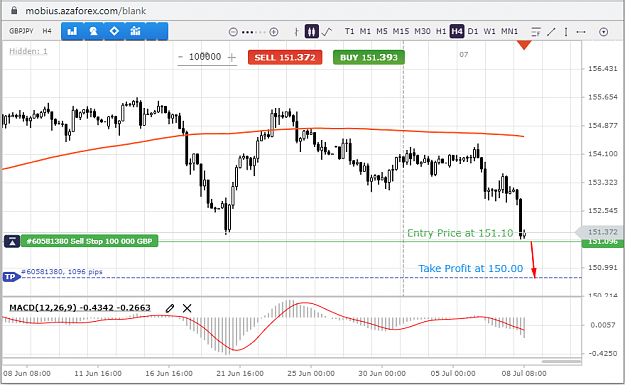Open the bar chart panel icon
Image resolution: width=625 pixels, height=385 pixels.
pos(72,31)
